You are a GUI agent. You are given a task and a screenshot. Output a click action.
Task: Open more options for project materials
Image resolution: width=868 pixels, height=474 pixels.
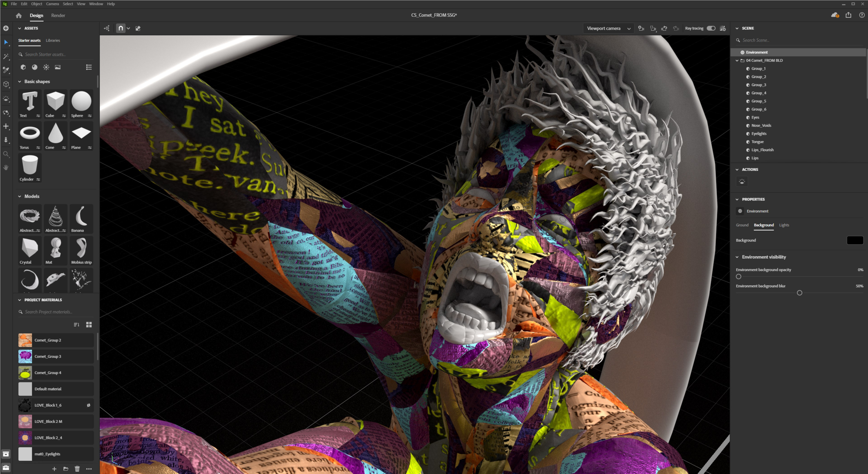coord(89,469)
